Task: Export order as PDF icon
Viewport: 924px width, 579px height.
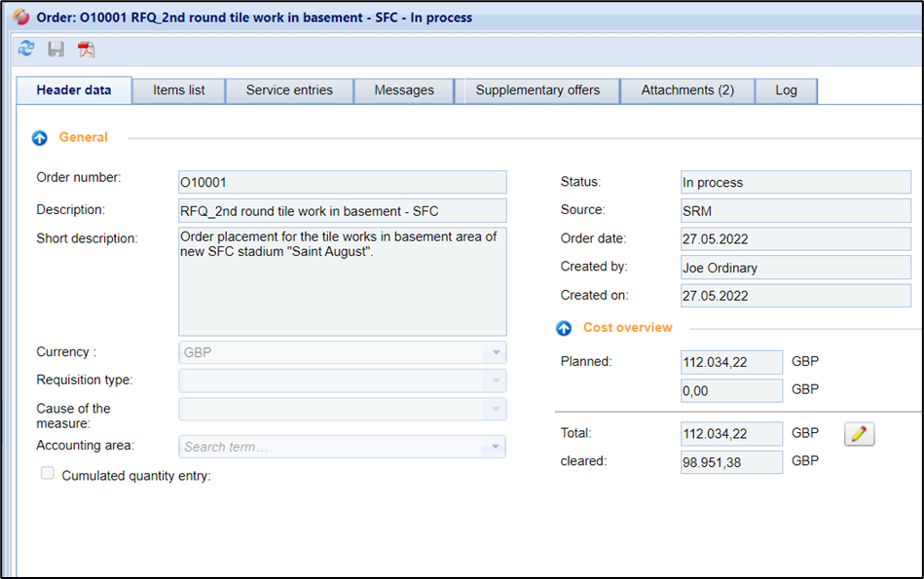Action: [87, 50]
